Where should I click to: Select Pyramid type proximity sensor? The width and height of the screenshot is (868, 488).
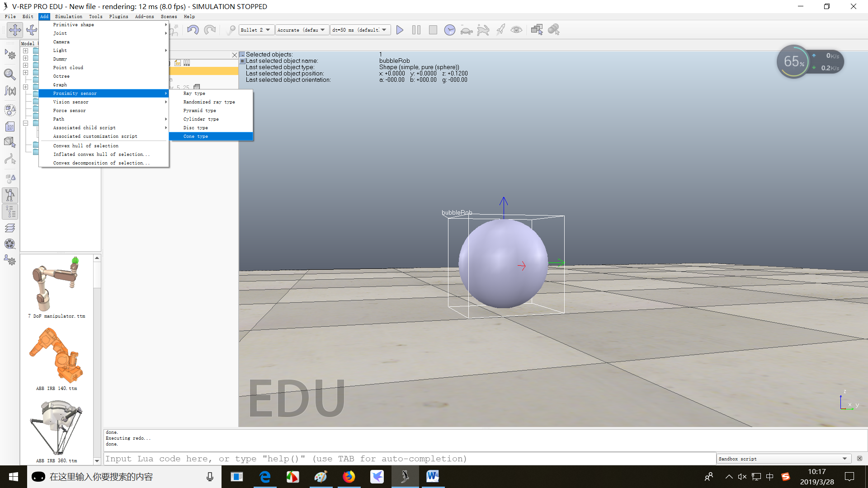[x=199, y=111]
